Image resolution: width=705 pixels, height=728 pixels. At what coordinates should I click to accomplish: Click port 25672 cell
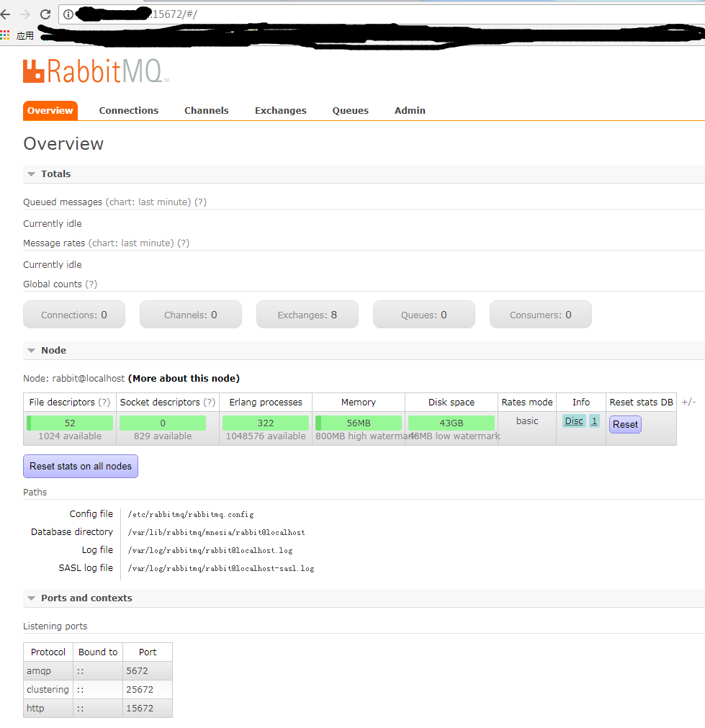148,689
